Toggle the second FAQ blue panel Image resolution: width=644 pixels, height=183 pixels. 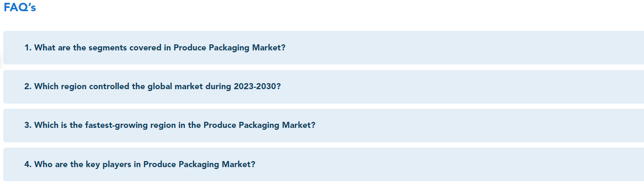click(x=324, y=87)
